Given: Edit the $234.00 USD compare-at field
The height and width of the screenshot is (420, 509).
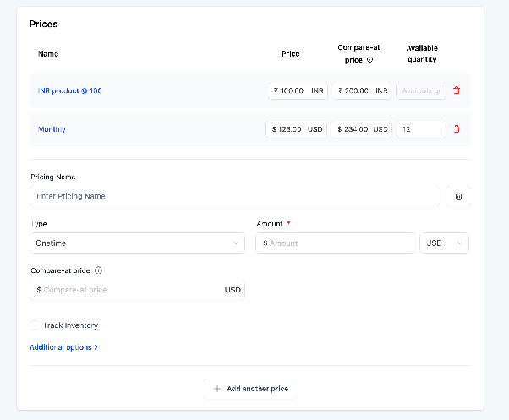Looking at the screenshot, I should click(361, 129).
